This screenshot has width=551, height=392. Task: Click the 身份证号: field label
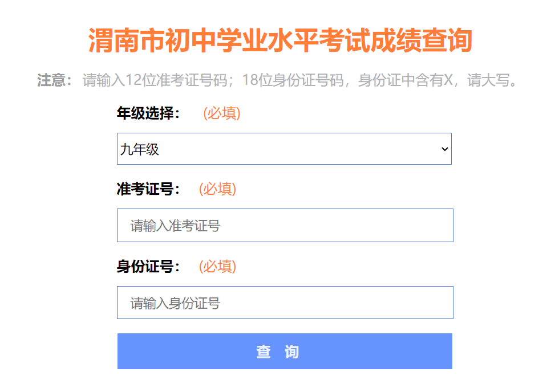coord(148,266)
